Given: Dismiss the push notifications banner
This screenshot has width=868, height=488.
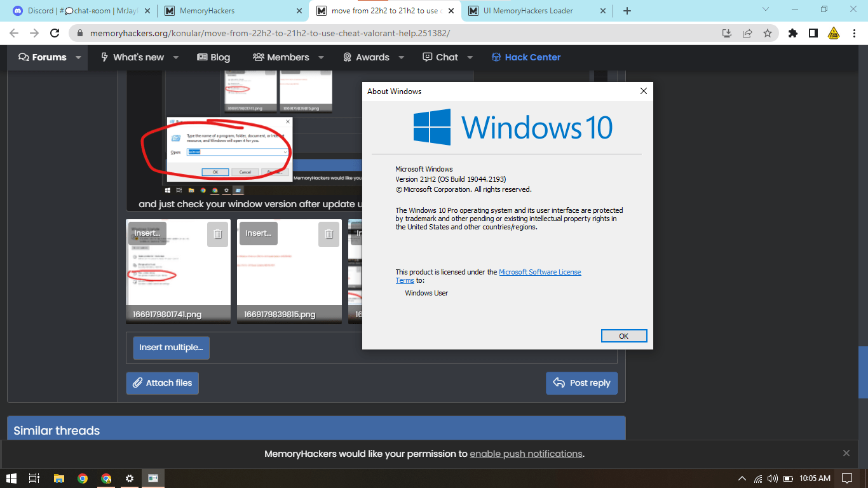Looking at the screenshot, I should (x=846, y=453).
